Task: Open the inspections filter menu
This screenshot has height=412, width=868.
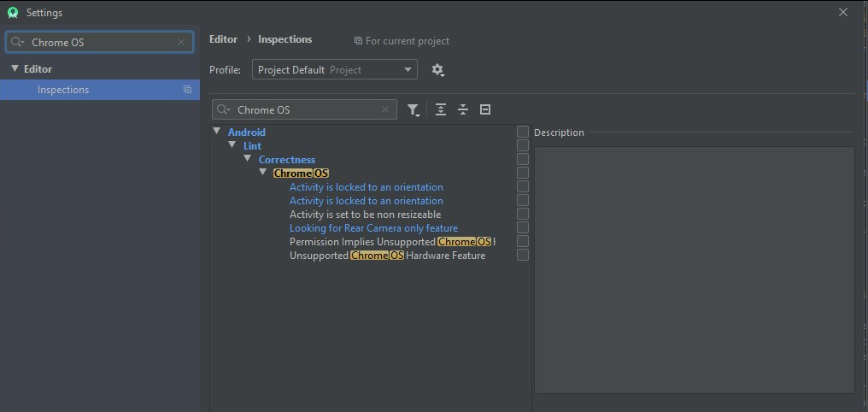Action: click(413, 110)
